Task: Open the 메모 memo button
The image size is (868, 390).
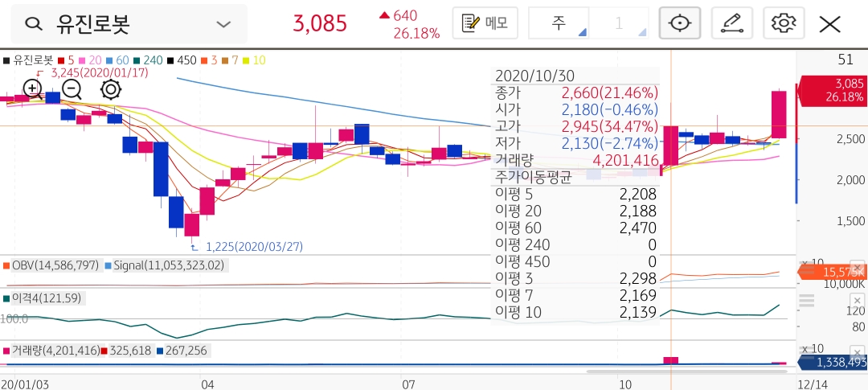Action: click(485, 23)
